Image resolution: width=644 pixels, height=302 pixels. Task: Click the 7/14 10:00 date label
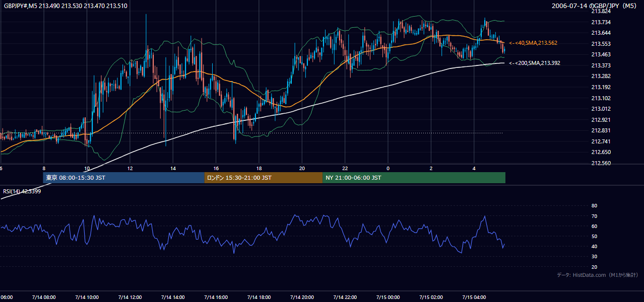(x=87, y=297)
